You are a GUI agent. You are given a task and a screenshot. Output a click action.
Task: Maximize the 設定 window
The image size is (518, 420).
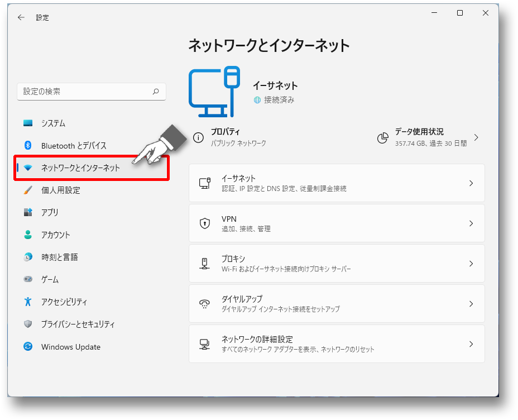point(460,13)
